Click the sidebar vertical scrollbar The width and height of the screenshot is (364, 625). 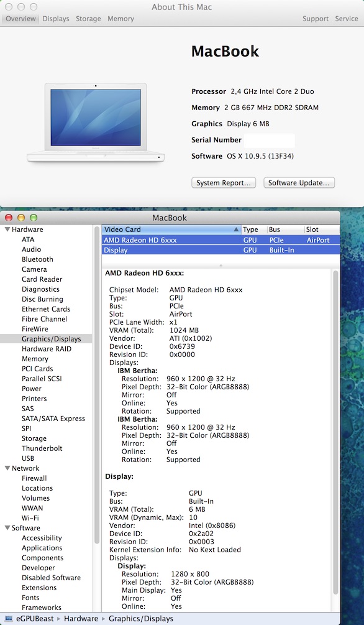coord(97,385)
